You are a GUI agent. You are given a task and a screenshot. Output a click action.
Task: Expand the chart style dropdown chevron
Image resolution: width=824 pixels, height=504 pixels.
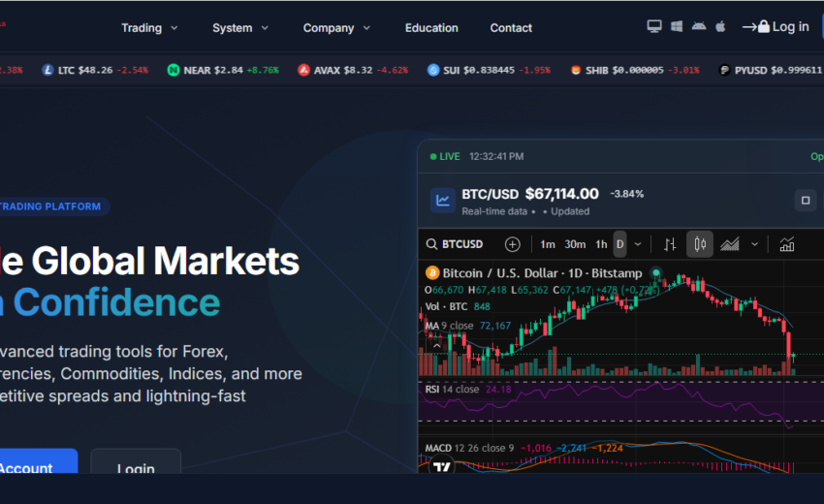pos(754,244)
